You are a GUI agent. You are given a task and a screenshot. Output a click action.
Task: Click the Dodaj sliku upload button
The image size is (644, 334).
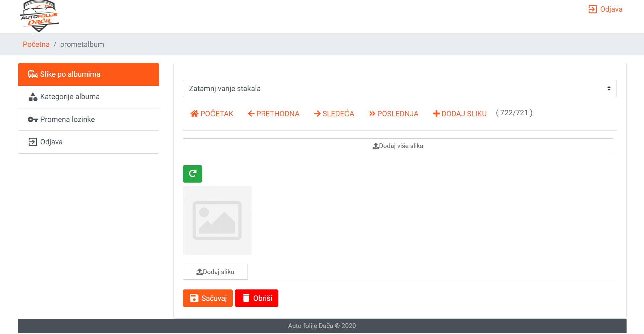[x=215, y=272]
